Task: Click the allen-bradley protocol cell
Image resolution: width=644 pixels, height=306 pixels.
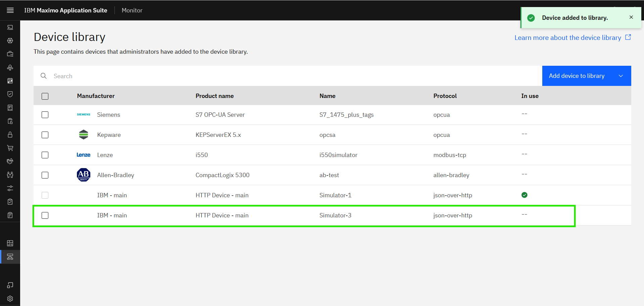Action: click(x=451, y=175)
